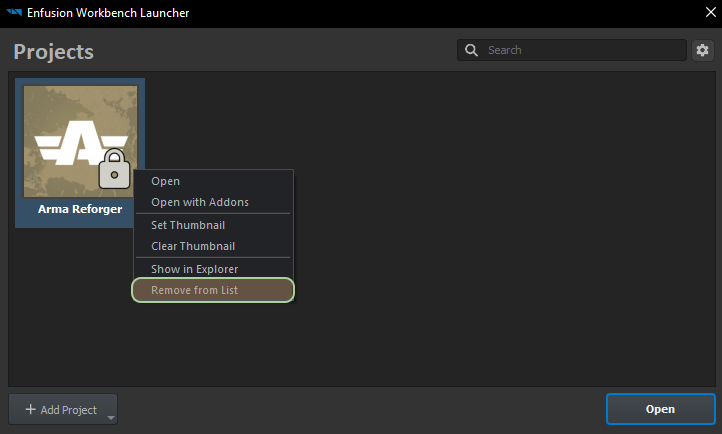The height and width of the screenshot is (434, 722).
Task: Close the Enfusion Workbench Launcher window
Action: [x=710, y=12]
